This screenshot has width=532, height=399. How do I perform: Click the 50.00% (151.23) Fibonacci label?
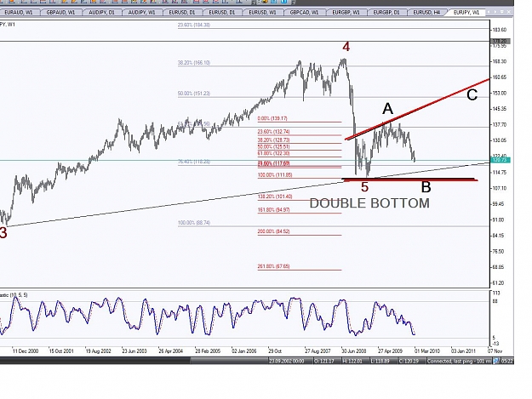(x=194, y=94)
